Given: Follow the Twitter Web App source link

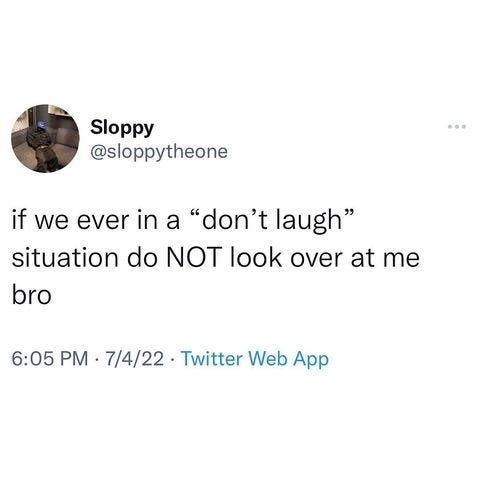Looking at the screenshot, I should 255,360.
